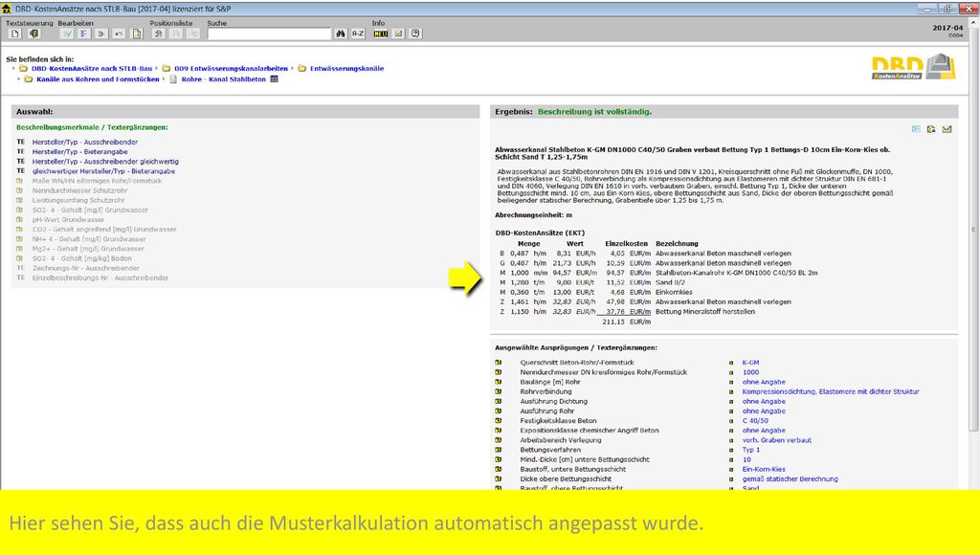Screen dimensions: 980x555
Task: Select Hersteller/Typ - Bieterangabe
Action: tap(80, 152)
